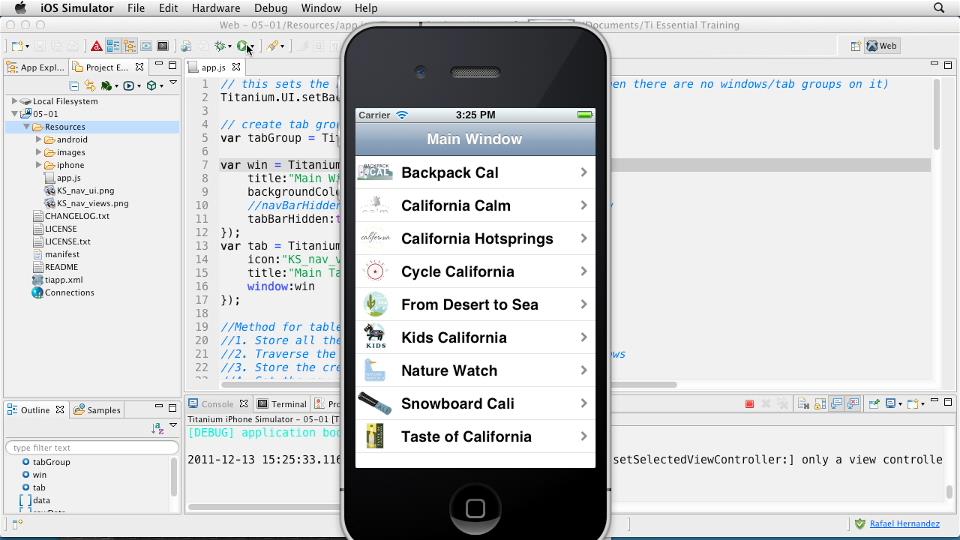
Task: Select CHANGELOG.txt in project tree
Action: pyautogui.click(x=77, y=216)
